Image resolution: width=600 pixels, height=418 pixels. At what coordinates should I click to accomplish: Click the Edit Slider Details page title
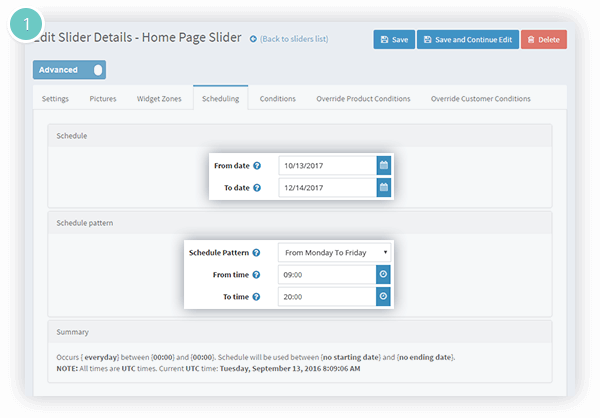point(139,38)
